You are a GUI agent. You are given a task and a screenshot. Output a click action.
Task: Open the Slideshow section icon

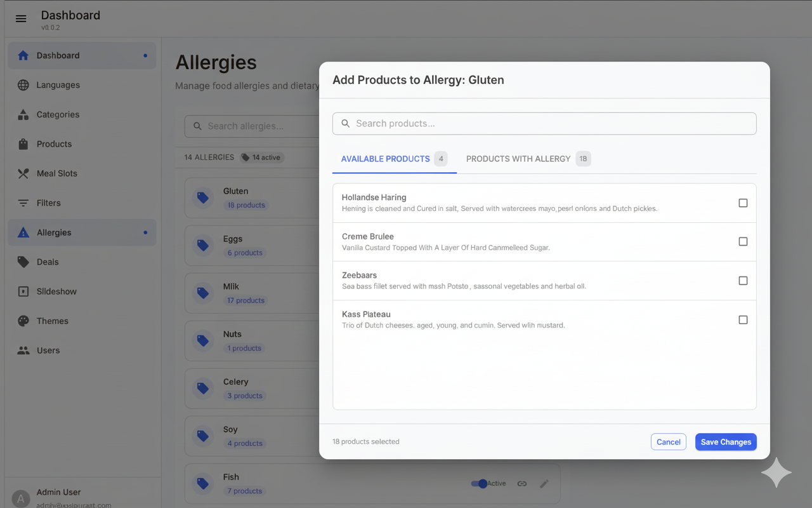pyautogui.click(x=23, y=291)
